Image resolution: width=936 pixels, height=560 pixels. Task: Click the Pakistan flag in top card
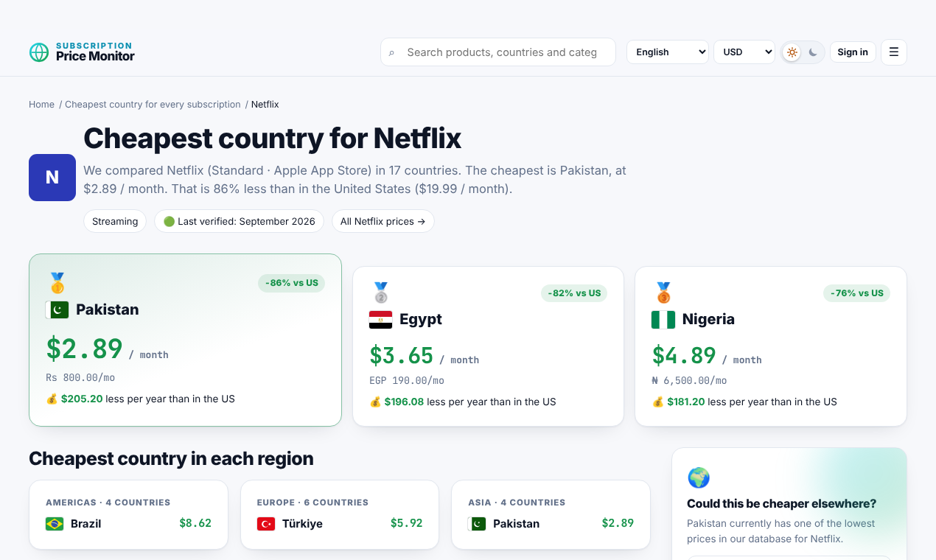click(57, 309)
